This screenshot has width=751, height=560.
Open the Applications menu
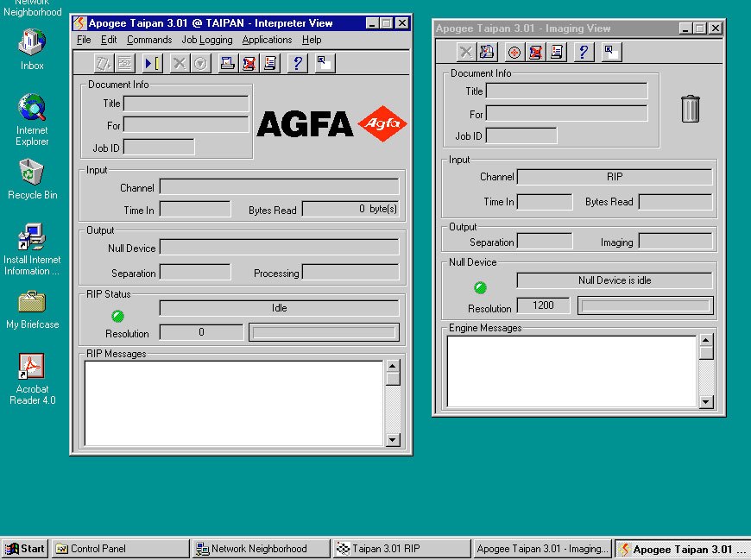point(267,40)
